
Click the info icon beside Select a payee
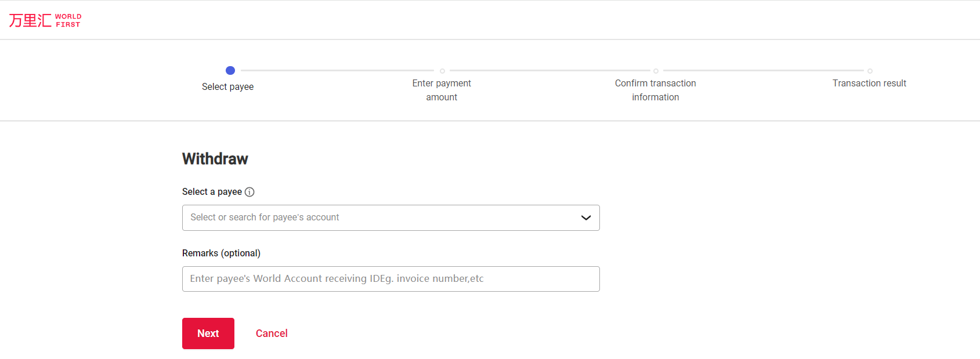click(249, 192)
